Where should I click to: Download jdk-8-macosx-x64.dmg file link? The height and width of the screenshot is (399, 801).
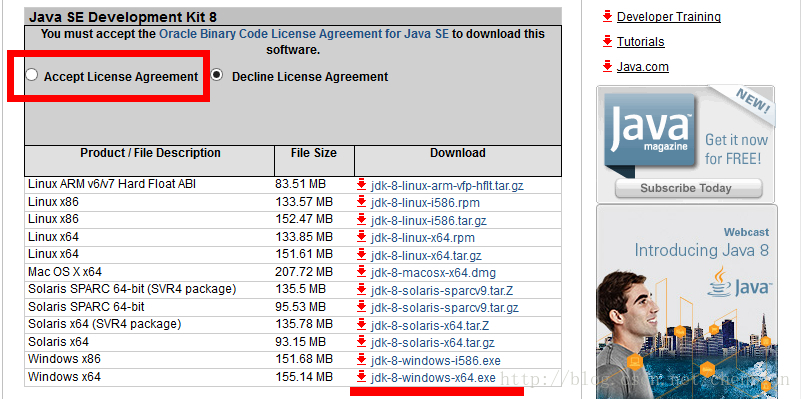pos(433,273)
